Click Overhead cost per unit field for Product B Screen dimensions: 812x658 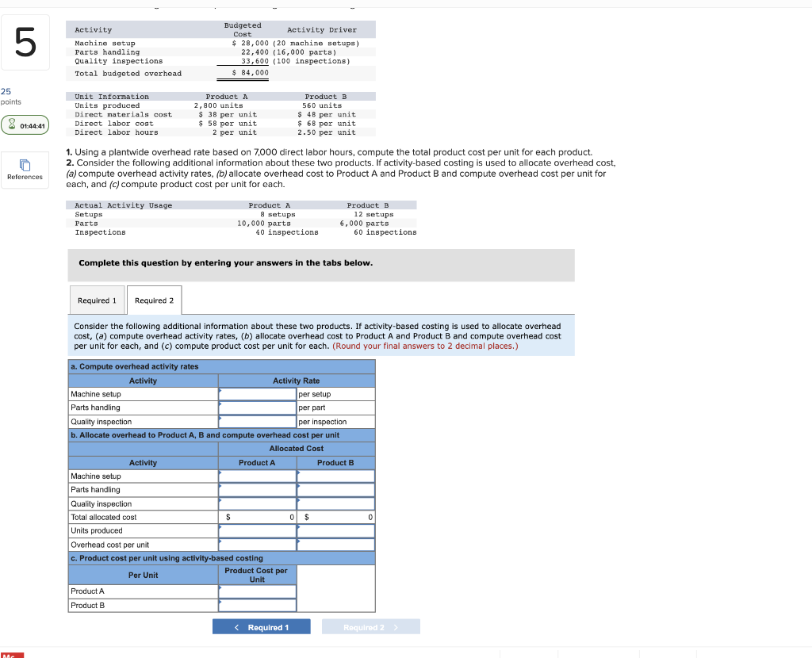pyautogui.click(x=334, y=545)
